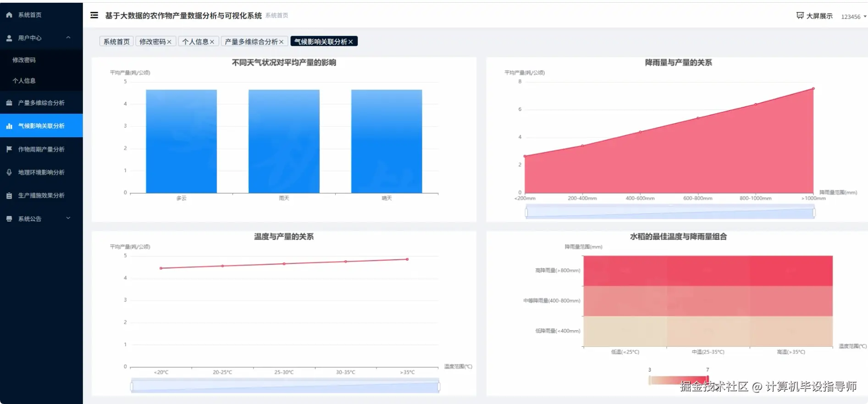Toggle the hamburger menu collapse icon

pyautogui.click(x=94, y=15)
